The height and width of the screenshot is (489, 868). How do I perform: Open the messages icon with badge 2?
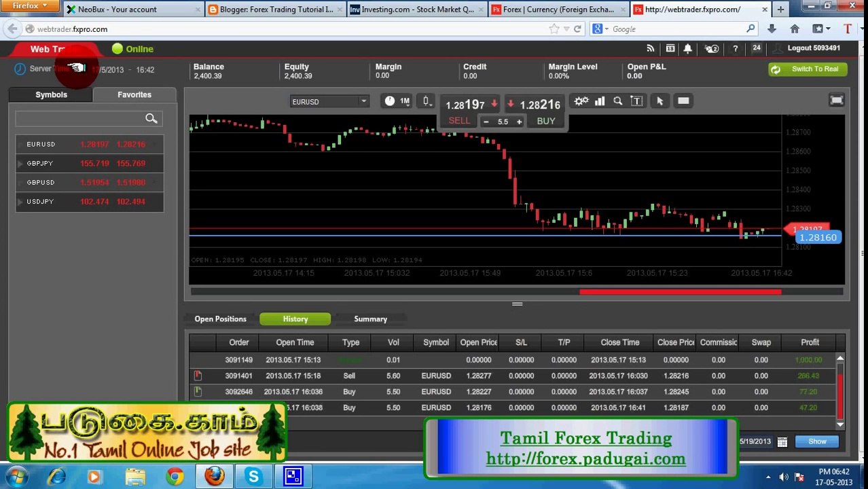tap(711, 48)
